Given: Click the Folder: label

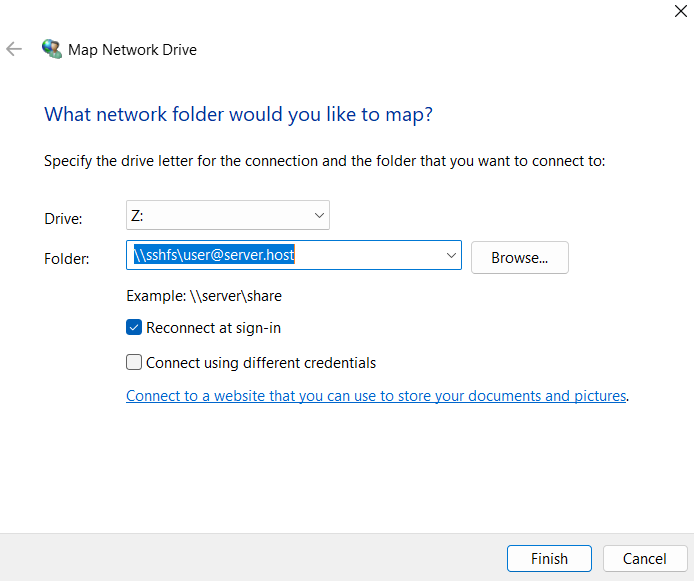Looking at the screenshot, I should point(67,258).
